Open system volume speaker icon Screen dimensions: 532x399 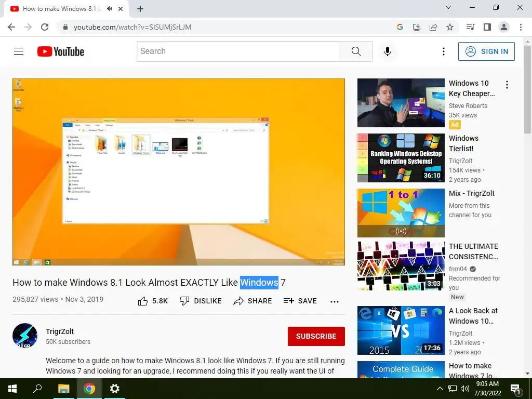tap(464, 389)
